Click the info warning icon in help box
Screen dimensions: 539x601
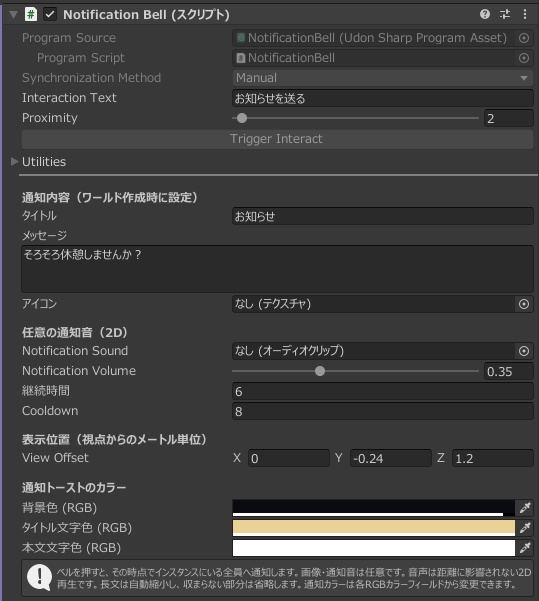click(x=39, y=577)
